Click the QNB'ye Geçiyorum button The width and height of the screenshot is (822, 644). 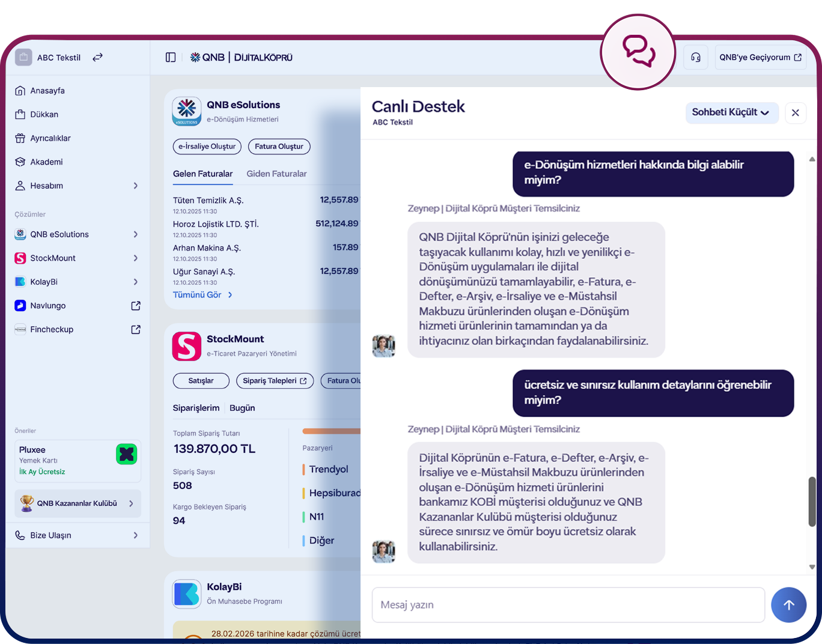point(760,57)
